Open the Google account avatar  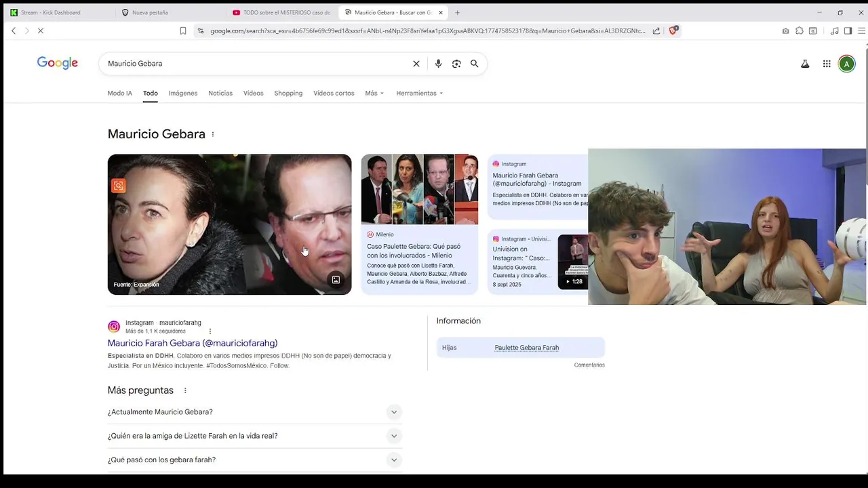coord(846,64)
